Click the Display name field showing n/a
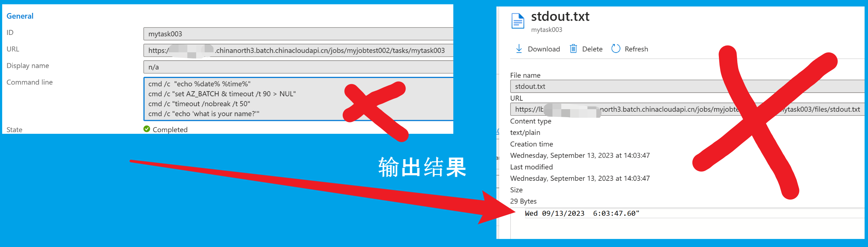Screen dimensions: 868x247 tap(298, 67)
